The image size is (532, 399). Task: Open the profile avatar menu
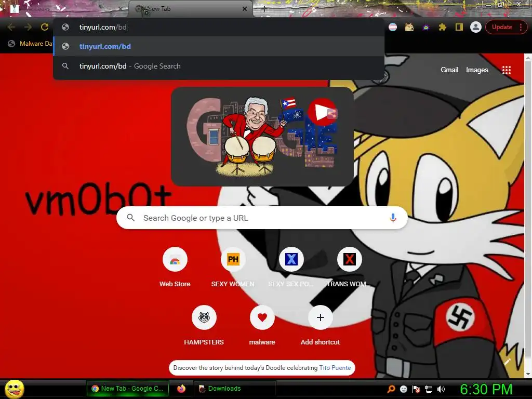point(476,27)
